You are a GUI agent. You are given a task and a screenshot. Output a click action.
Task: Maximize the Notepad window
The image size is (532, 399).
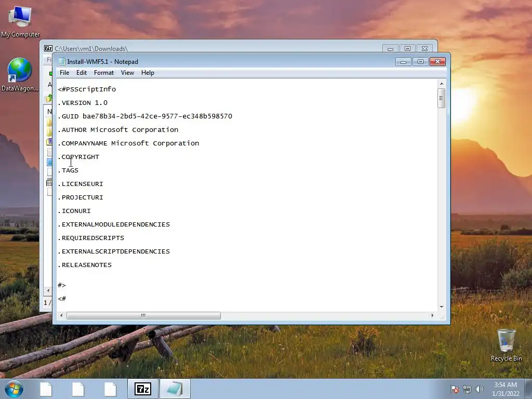420,62
